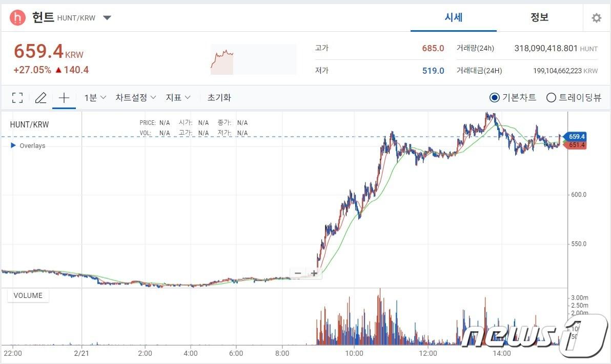Open the 1분 timeframe dropdown
Screen dimensions: 611x364
click(94, 97)
